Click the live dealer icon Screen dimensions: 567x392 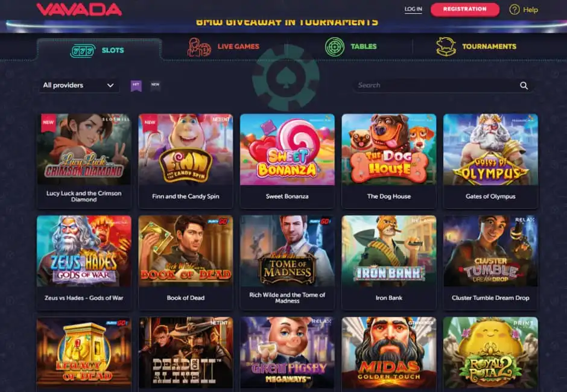point(199,48)
